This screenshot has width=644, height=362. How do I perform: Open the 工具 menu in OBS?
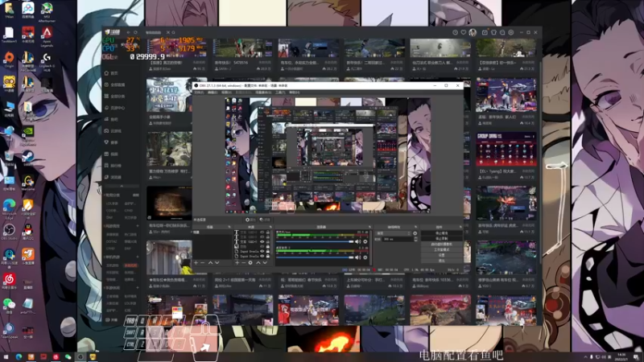point(280,93)
